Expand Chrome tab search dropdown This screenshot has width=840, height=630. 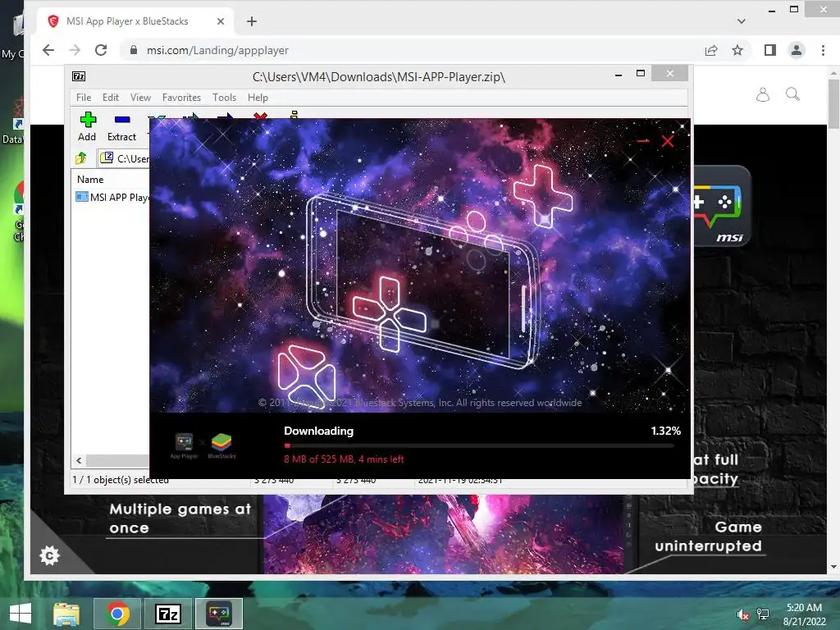(742, 21)
